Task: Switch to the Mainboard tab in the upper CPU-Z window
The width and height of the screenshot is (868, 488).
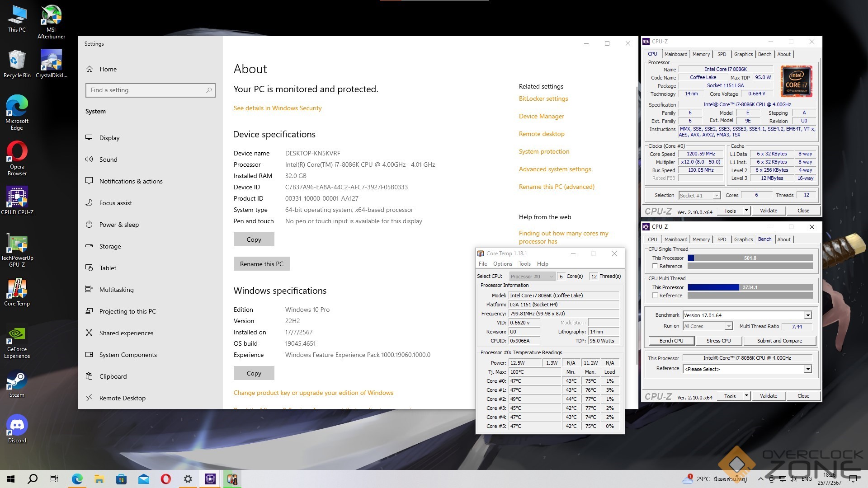Action: pos(675,54)
